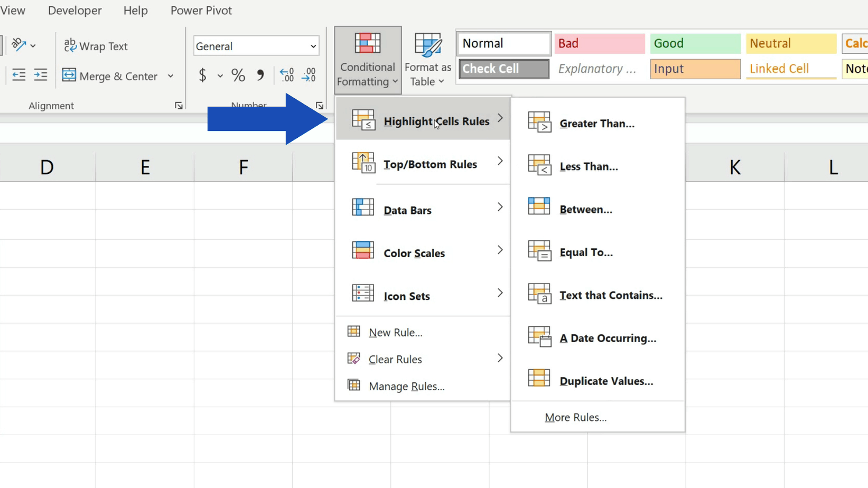Screen dimensions: 868x488
Task: Click the Decrease Decimal icon
Action: [x=309, y=75]
